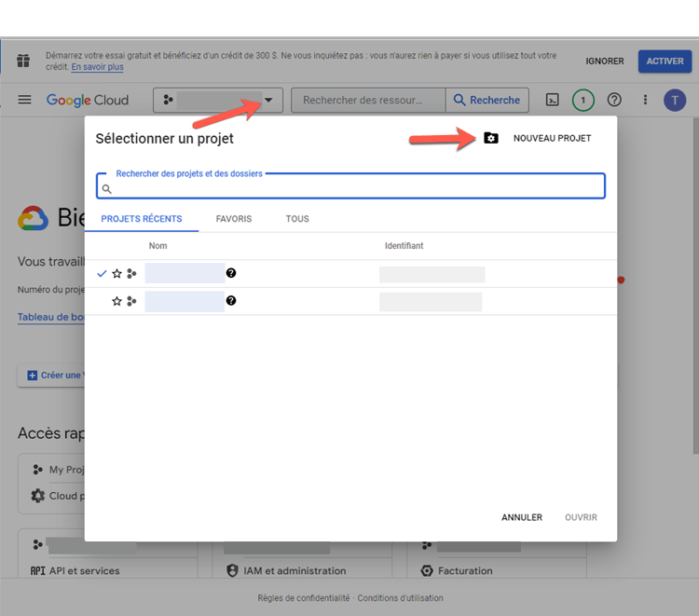Click the project icon in project selector

[168, 100]
